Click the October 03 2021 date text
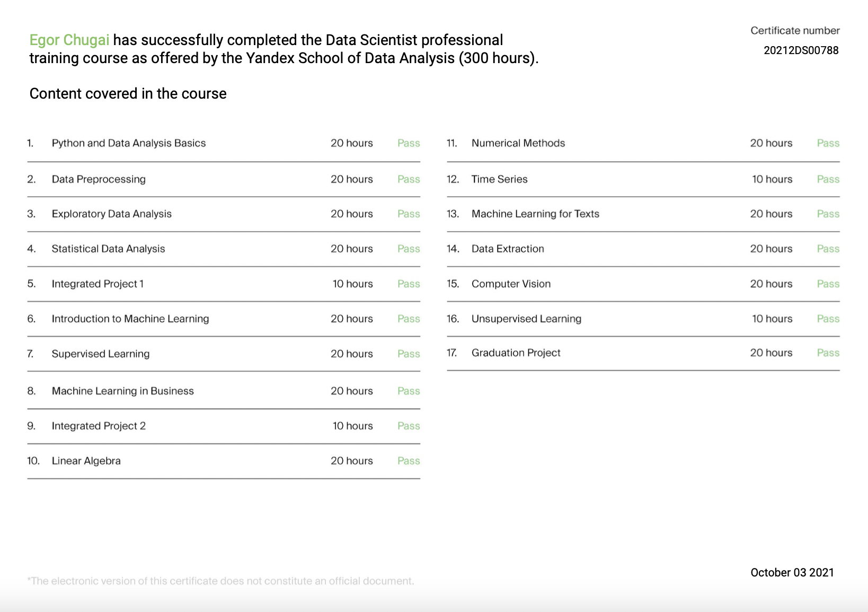Screen dimensions: 868x612 pos(792,573)
